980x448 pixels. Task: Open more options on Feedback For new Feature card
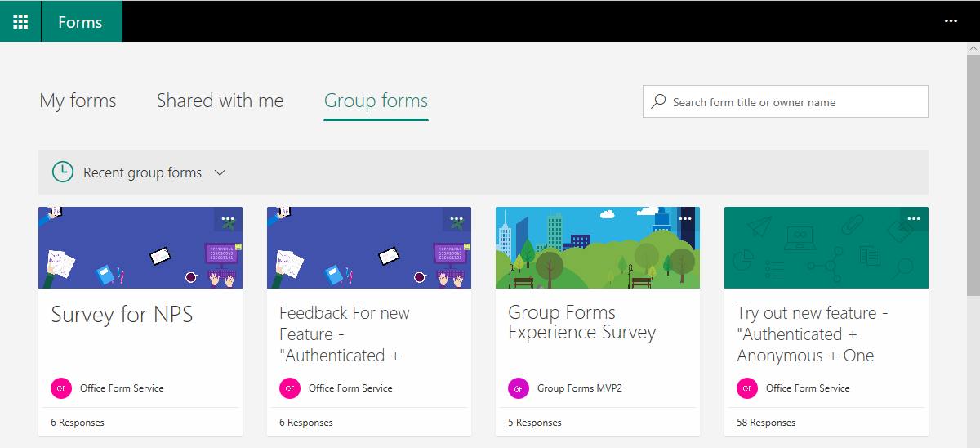457,219
